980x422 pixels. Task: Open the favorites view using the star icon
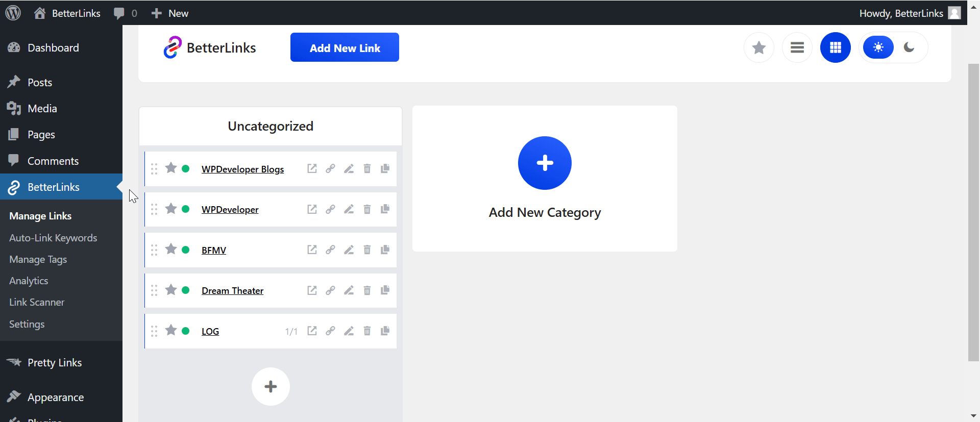coord(759,47)
